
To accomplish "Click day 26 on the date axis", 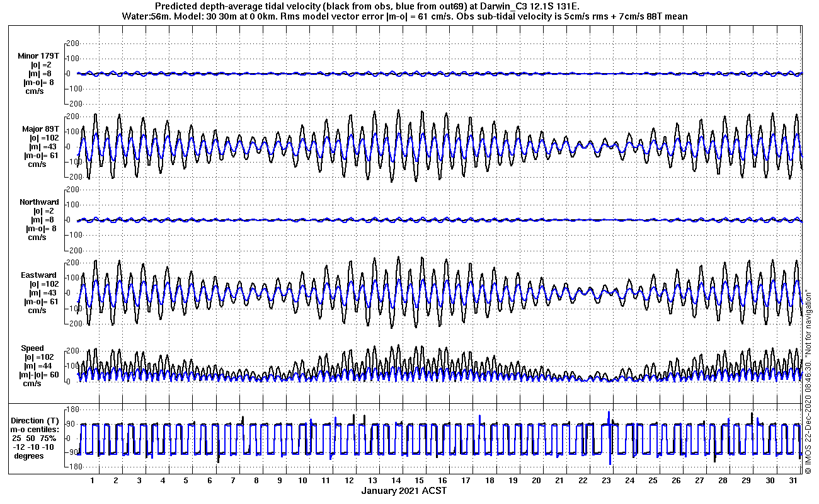I will (x=677, y=481).
